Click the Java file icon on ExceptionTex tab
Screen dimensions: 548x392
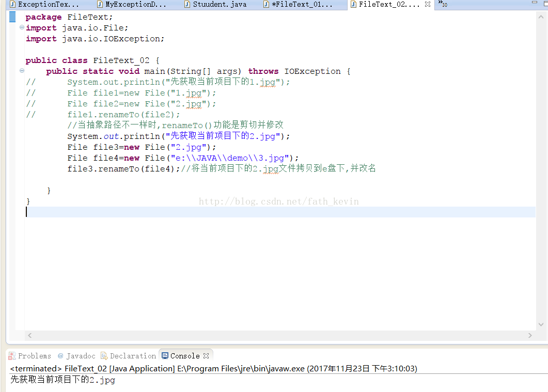[12, 4]
